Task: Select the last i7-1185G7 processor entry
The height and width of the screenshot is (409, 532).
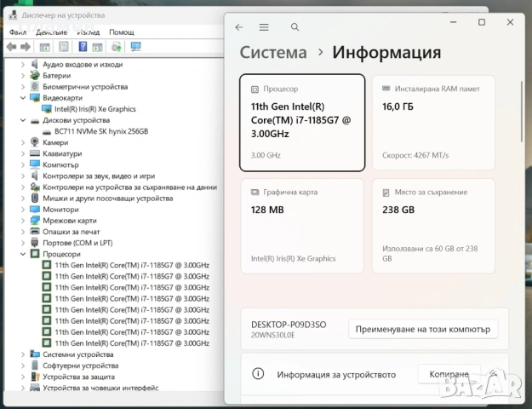Action: (132, 343)
